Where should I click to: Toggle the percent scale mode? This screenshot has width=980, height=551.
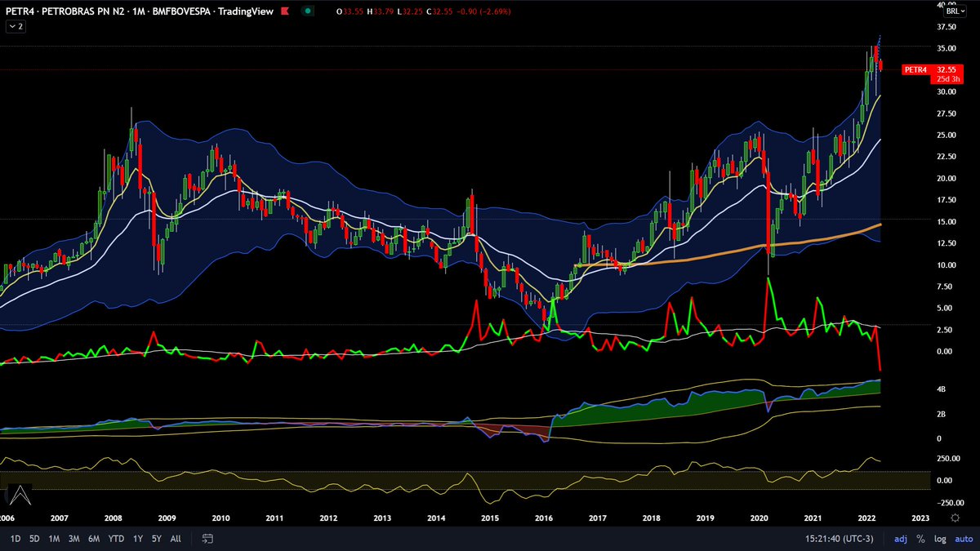(x=920, y=539)
